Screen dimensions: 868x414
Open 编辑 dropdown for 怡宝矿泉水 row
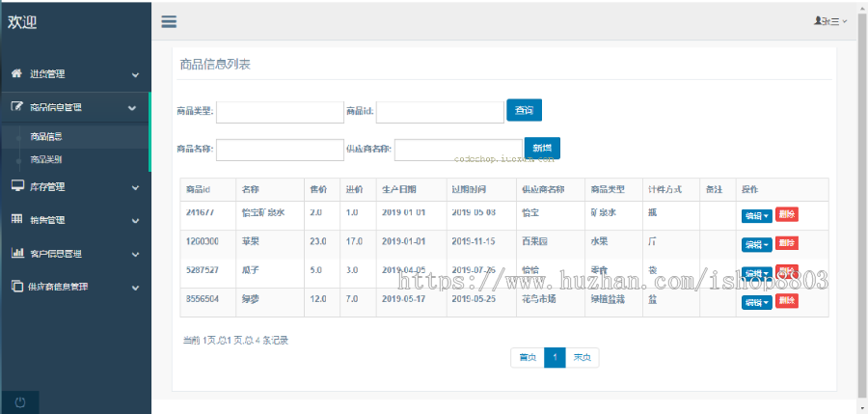(756, 216)
